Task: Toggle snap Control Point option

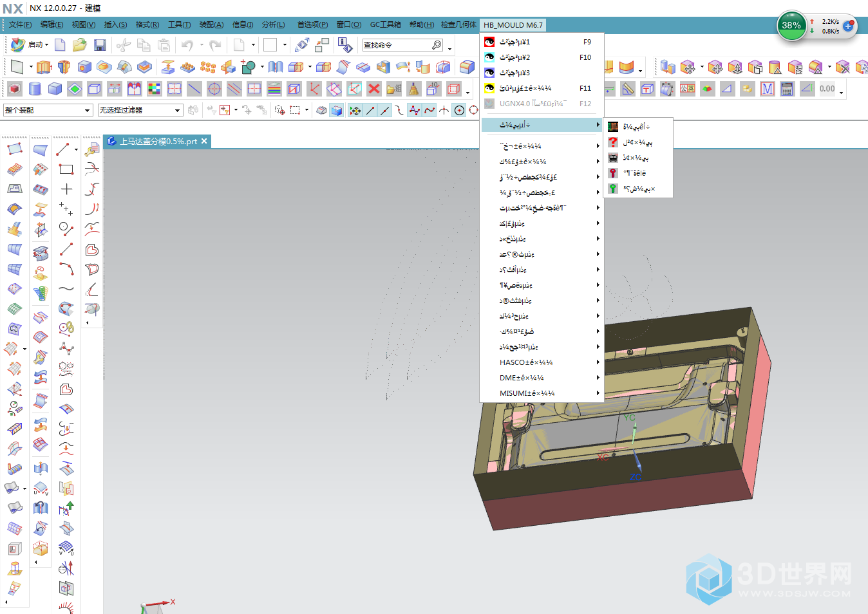Action: (x=400, y=110)
